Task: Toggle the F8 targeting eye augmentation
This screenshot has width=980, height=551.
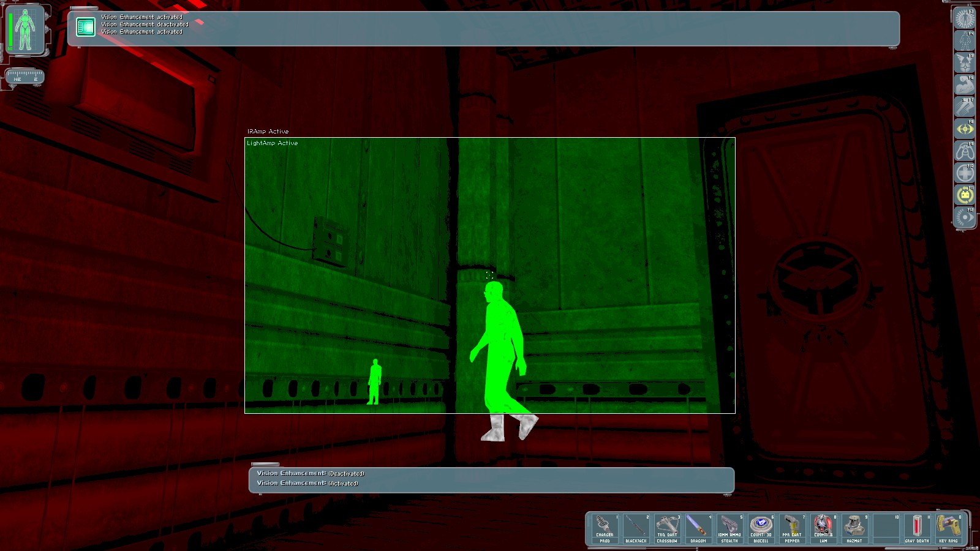Action: (x=965, y=129)
